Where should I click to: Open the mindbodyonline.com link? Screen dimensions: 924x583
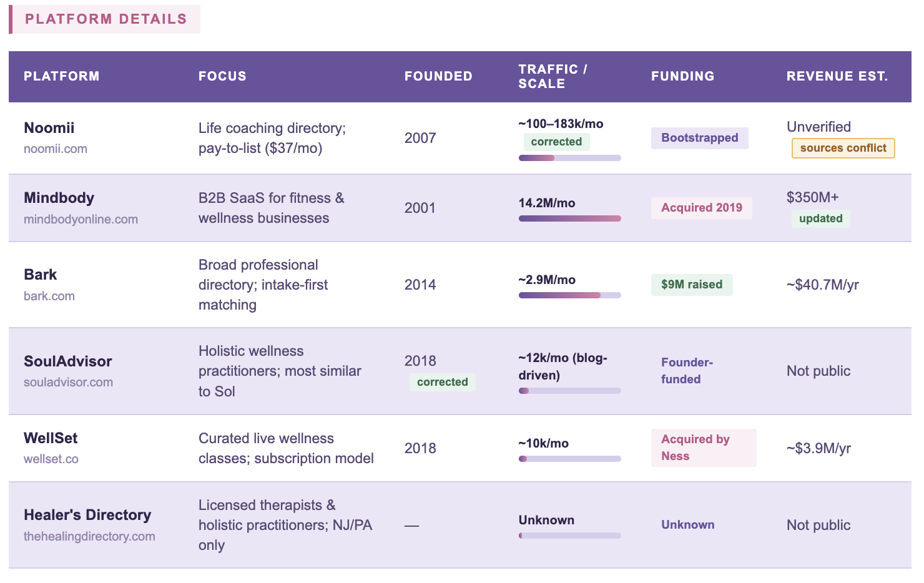(81, 220)
